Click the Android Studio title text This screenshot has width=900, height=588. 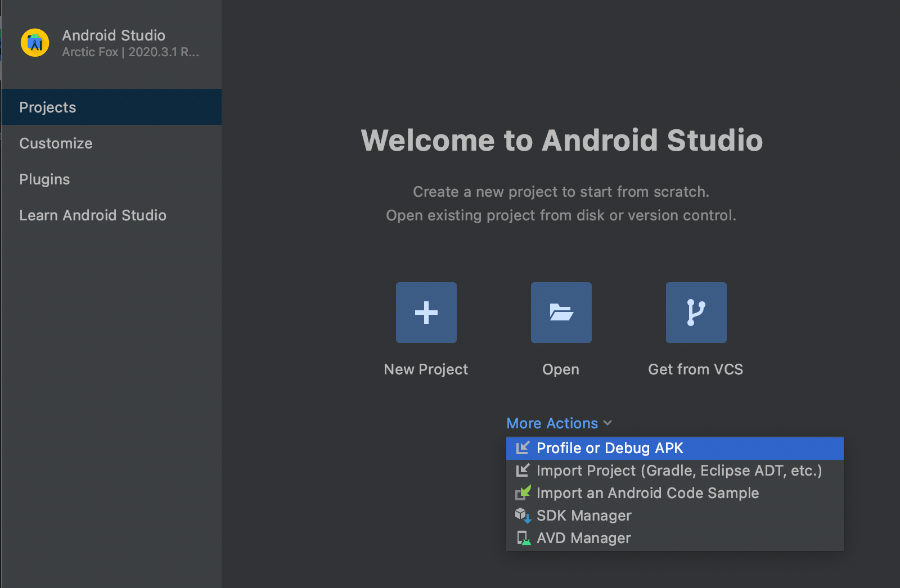114,35
